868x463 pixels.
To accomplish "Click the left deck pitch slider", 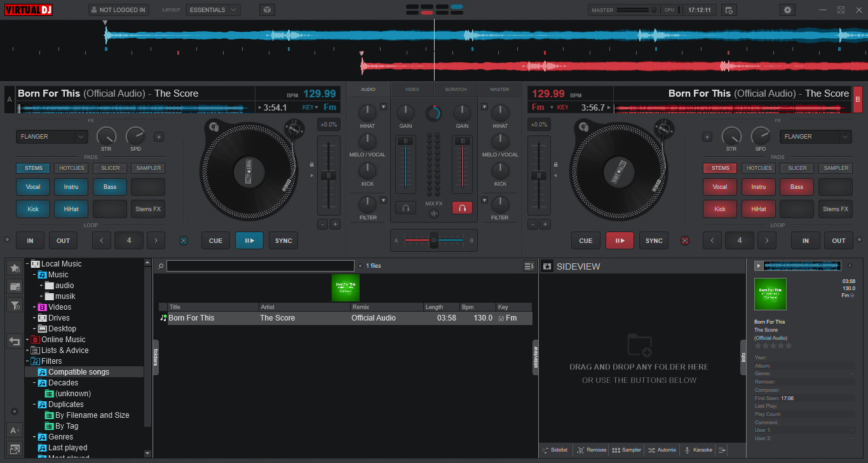I will (x=329, y=175).
